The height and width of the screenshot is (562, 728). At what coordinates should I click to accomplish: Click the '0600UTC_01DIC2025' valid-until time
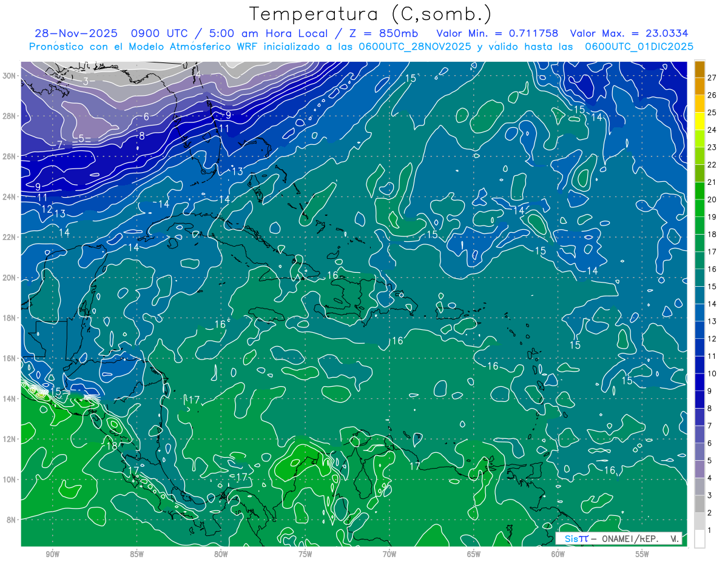click(x=640, y=47)
